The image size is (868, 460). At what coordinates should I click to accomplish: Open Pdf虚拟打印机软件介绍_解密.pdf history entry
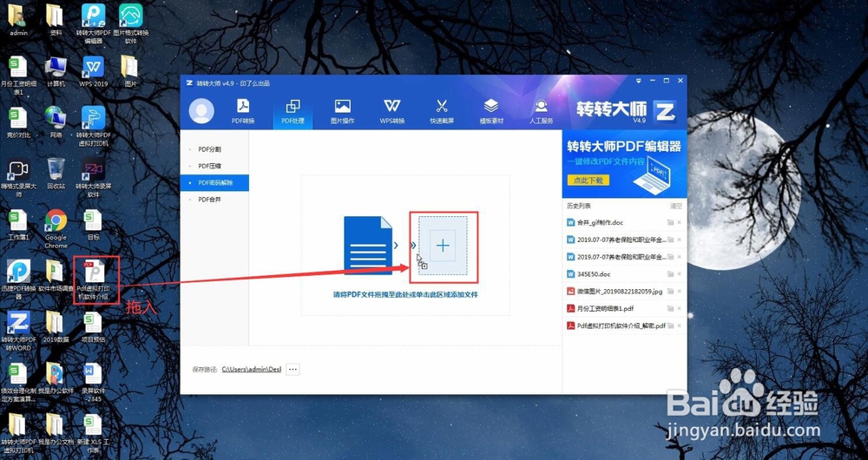tap(621, 325)
